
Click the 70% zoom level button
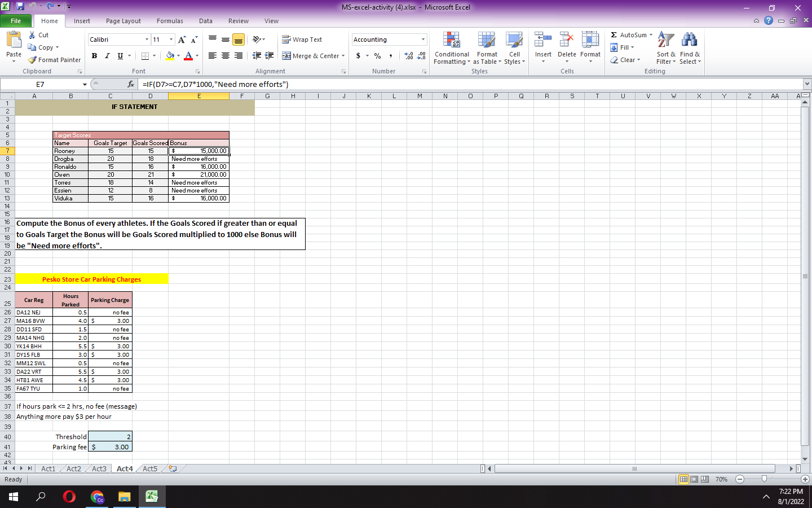click(x=721, y=479)
